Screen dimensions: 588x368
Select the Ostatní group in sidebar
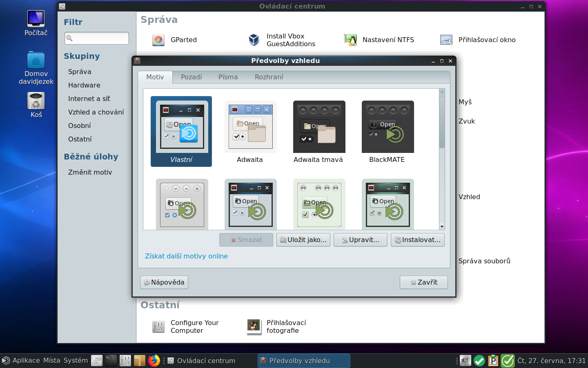pyautogui.click(x=80, y=139)
